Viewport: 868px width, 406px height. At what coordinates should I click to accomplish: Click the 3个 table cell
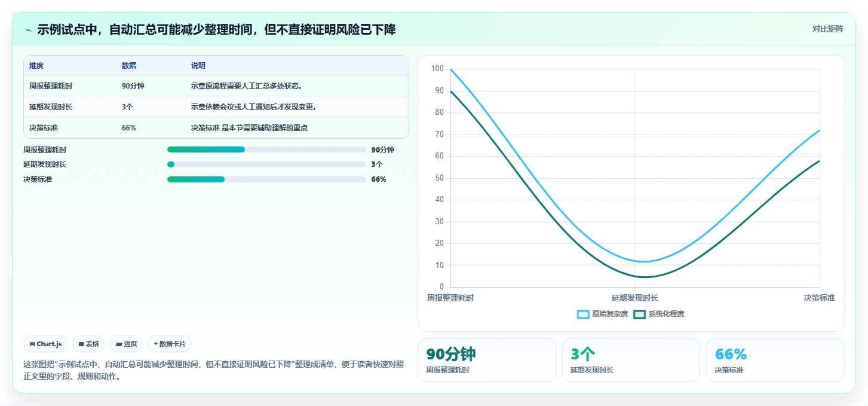127,107
